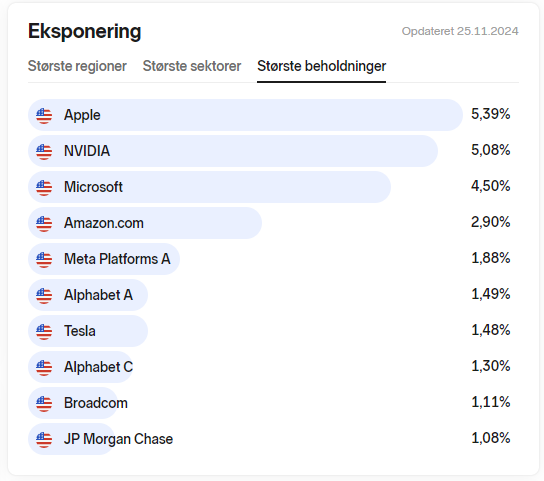
Task: Click the US flag next to Microsoft
Action: click(x=44, y=188)
